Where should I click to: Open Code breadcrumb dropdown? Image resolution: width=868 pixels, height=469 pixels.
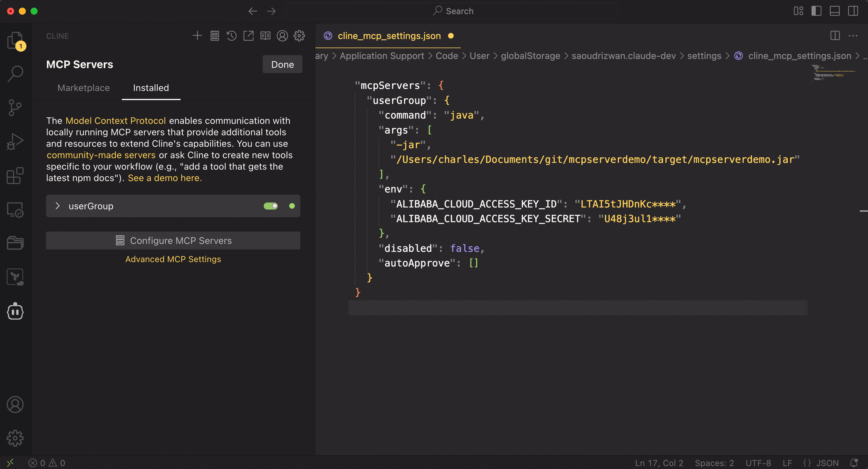point(447,56)
